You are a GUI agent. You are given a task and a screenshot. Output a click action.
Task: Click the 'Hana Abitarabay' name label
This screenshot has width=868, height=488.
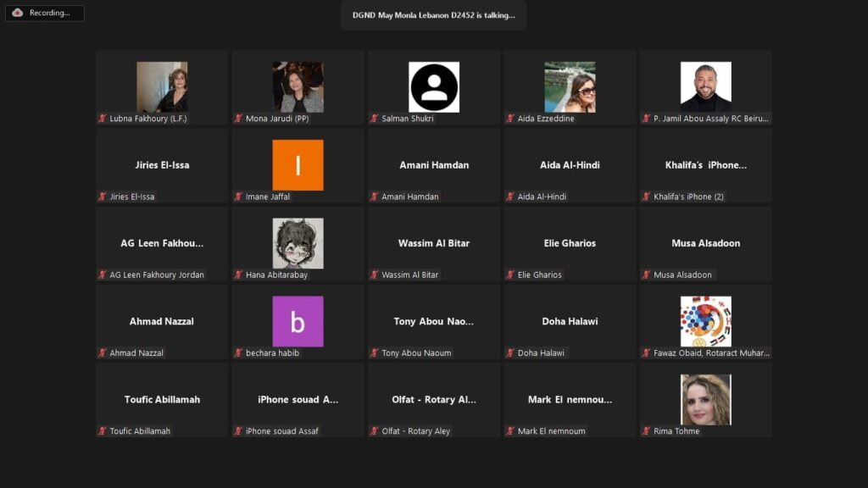pos(276,274)
